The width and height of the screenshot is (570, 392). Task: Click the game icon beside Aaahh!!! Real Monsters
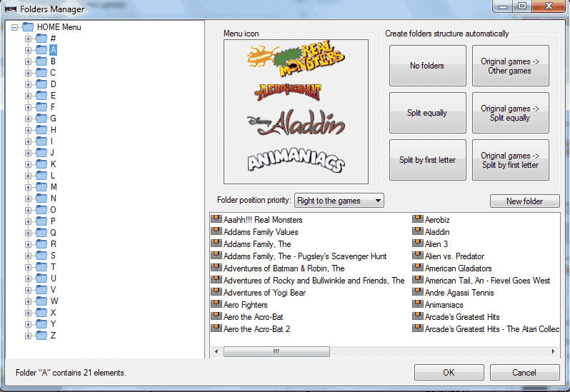point(216,219)
